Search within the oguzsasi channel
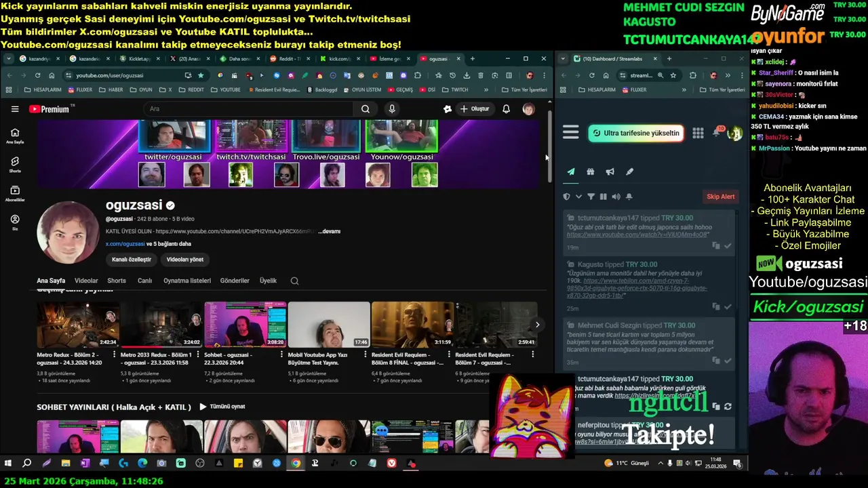The image size is (868, 488). tap(294, 281)
